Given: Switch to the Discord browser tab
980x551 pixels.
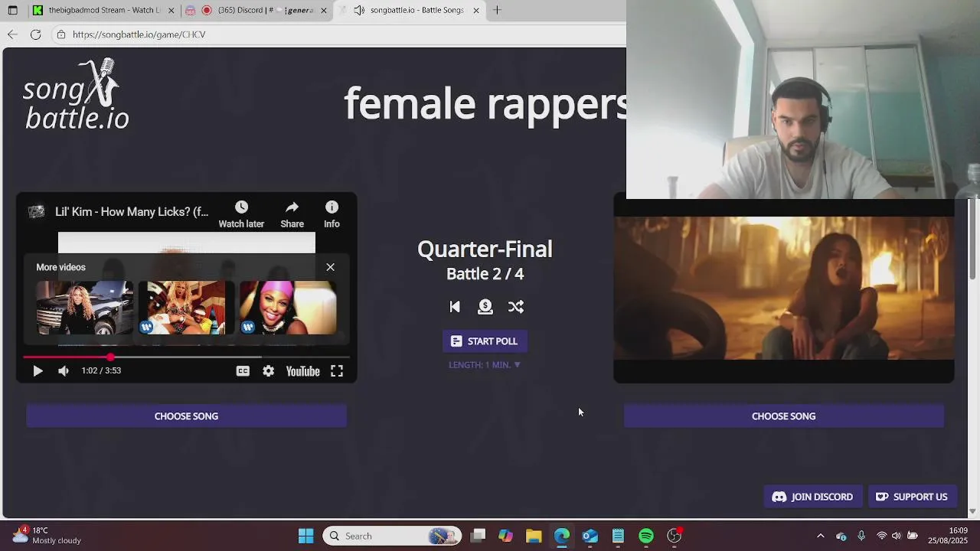Looking at the screenshot, I should pyautogui.click(x=256, y=11).
